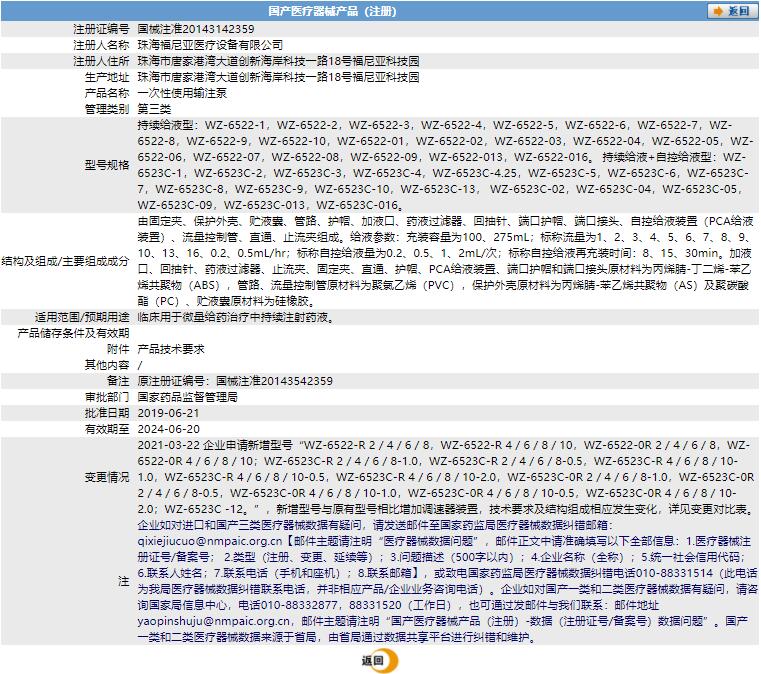Click the 备注 label
This screenshot has height=674, width=761.
(118, 381)
